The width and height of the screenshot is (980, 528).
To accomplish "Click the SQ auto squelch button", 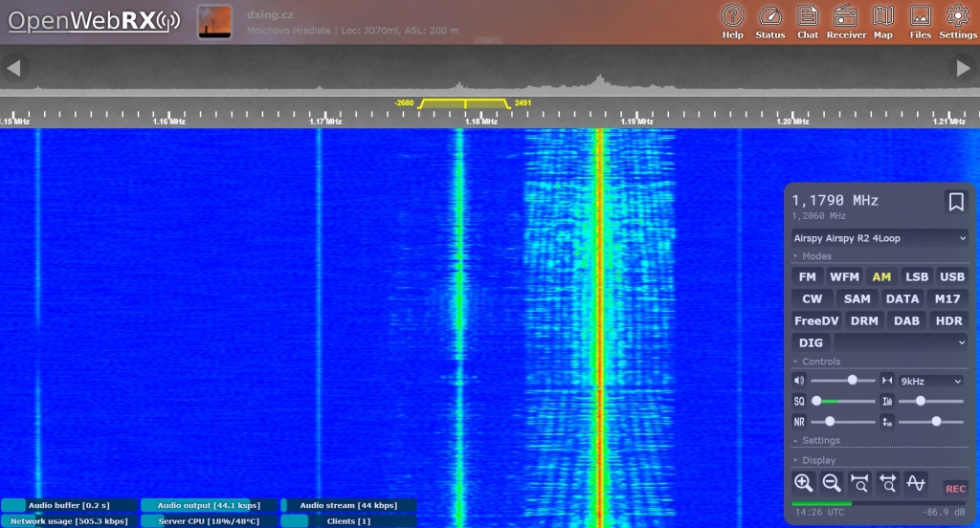I will 799,401.
